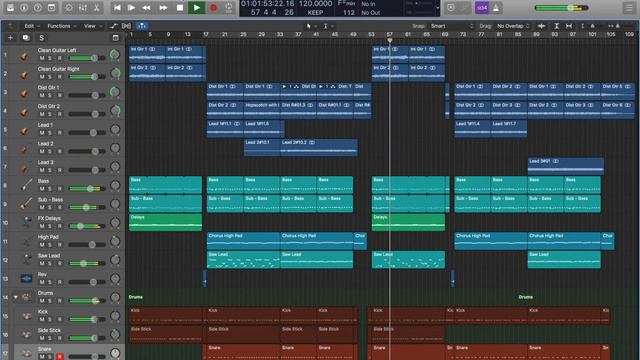
Task: Start playback with green Play button
Action: (197, 8)
